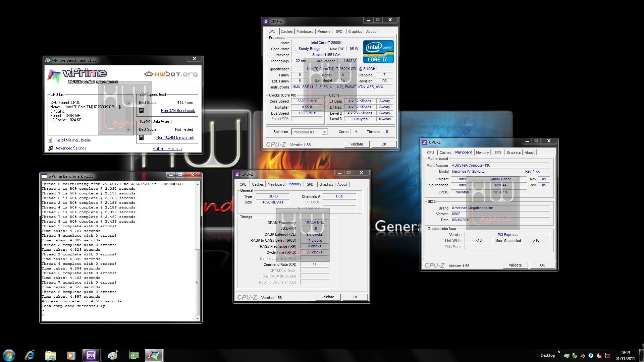Switch to Graphics tab in CPU-Z Mainboard window
Image resolution: width=644 pixels, height=362 pixels.
514,153
